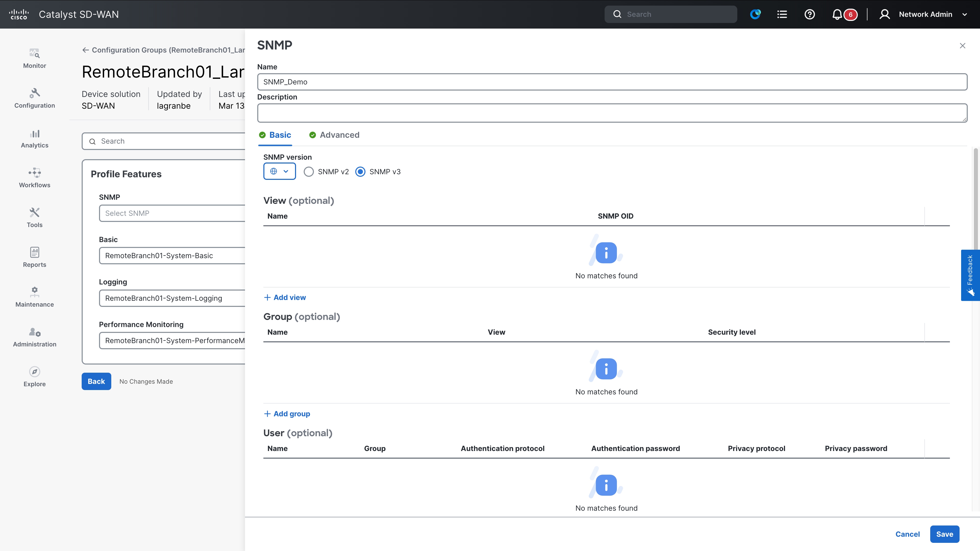Select the SNMP v3 radio button
The image size is (980, 551).
[360, 171]
